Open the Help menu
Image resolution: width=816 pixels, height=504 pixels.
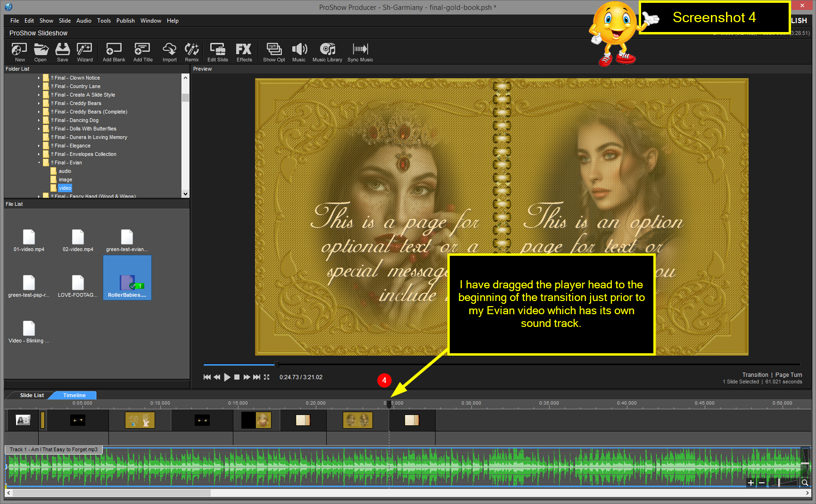tap(173, 21)
